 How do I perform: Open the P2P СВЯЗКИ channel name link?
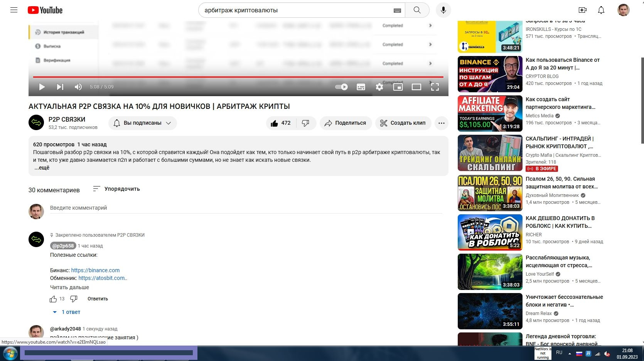click(x=67, y=119)
